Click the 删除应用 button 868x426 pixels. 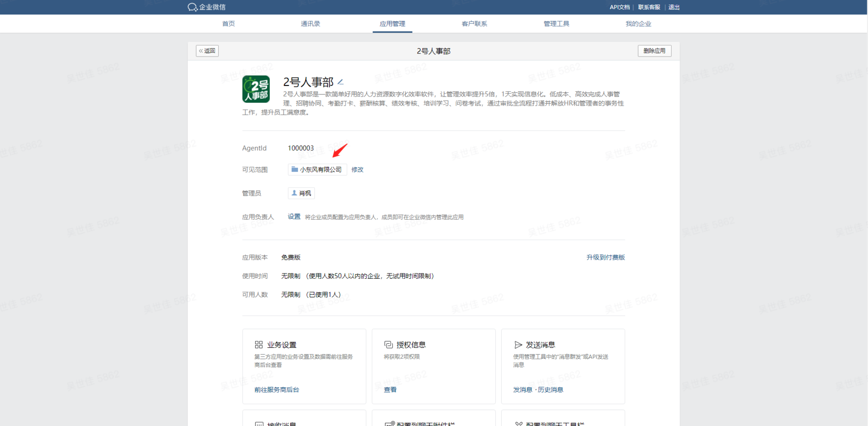654,51
